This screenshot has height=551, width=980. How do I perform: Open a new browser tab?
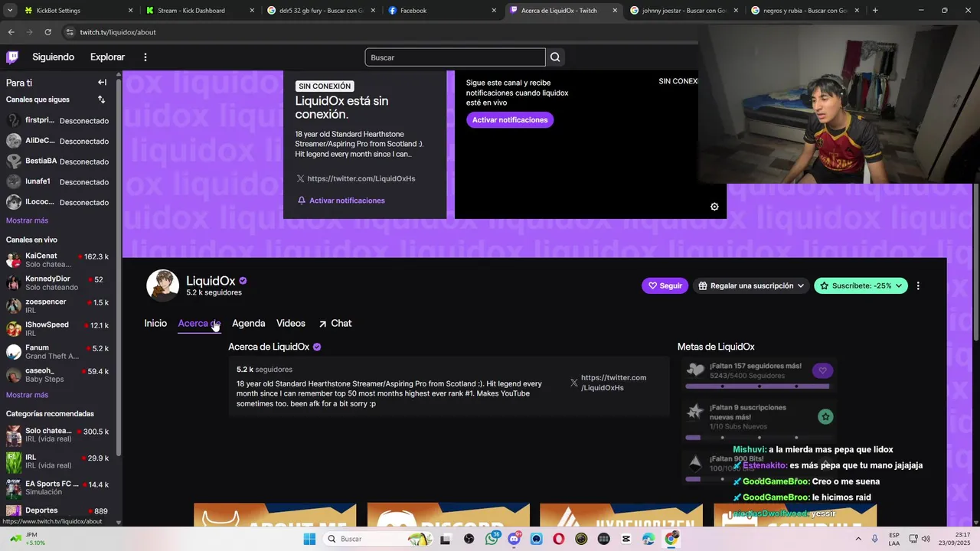point(875,11)
